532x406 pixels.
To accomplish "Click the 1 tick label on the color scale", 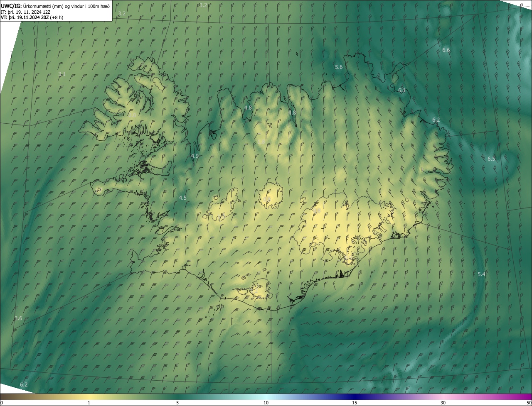I will tap(89, 403).
